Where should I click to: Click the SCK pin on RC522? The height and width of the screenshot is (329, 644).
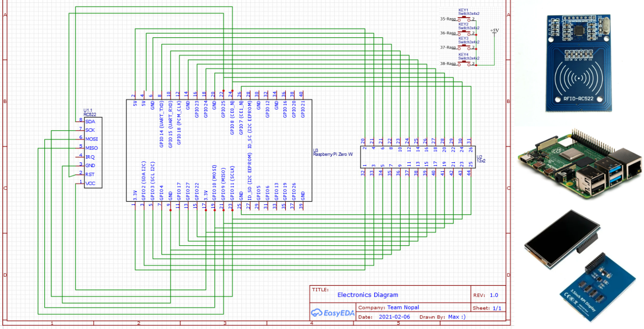[x=90, y=130]
